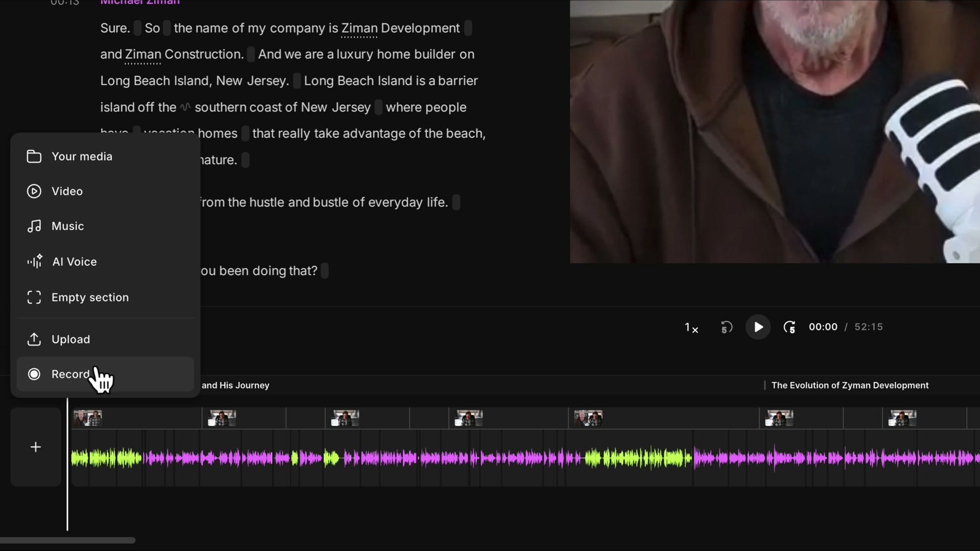Skip forward 5 seconds
The height and width of the screenshot is (551, 980).
(x=789, y=327)
